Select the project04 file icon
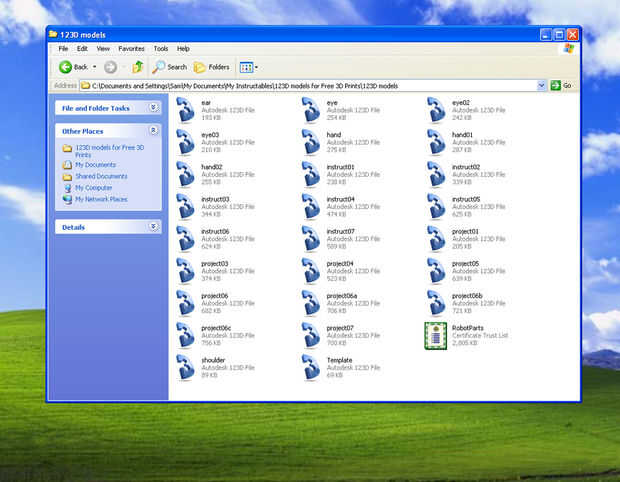Screen dimensions: 620x482 tap(311, 271)
